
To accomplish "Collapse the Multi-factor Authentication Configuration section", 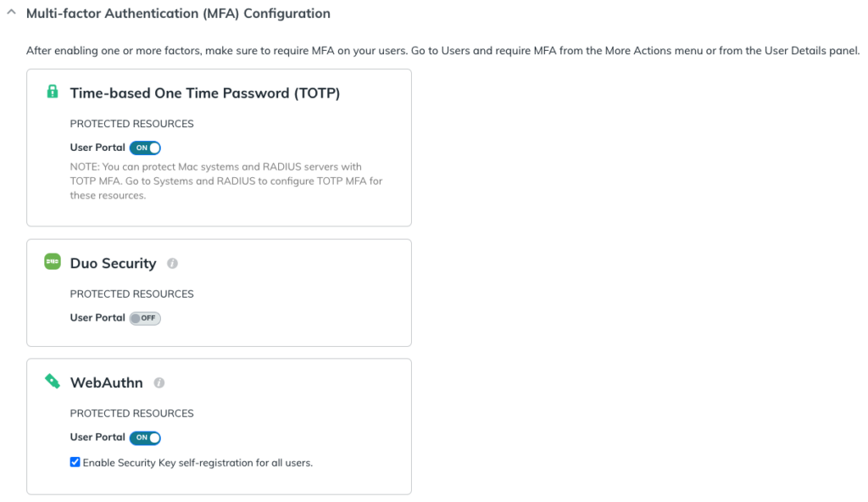I will point(11,14).
